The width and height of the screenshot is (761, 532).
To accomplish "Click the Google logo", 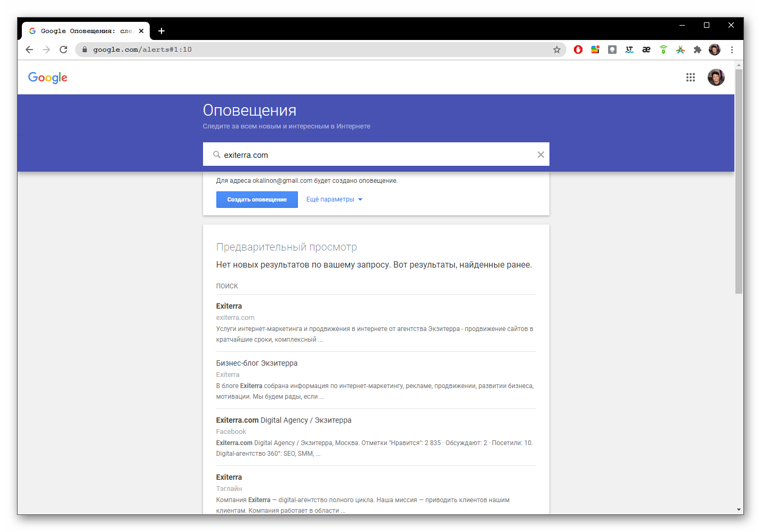I will coord(48,78).
